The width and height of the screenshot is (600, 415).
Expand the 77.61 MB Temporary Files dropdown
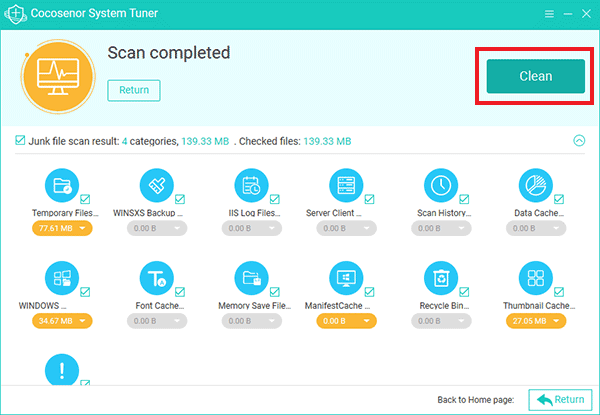click(x=62, y=228)
